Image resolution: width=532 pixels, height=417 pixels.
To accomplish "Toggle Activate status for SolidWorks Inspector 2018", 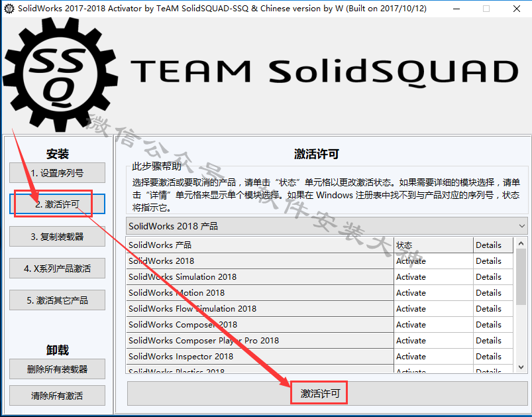I will point(433,357).
